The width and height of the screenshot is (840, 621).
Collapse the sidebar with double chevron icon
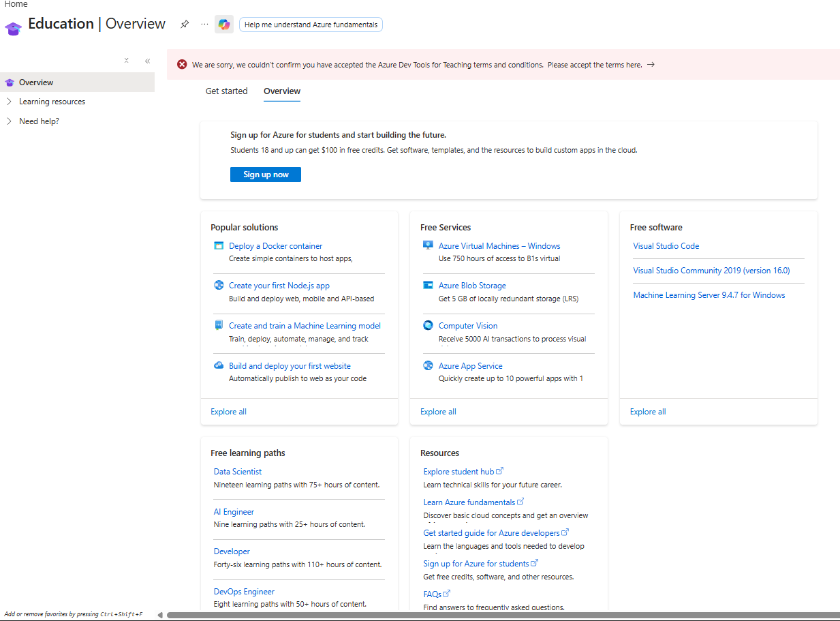coord(147,61)
